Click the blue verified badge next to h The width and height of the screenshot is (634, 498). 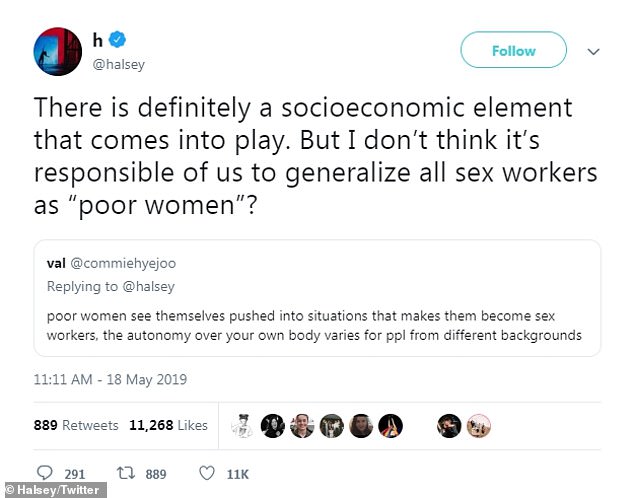coord(118,41)
